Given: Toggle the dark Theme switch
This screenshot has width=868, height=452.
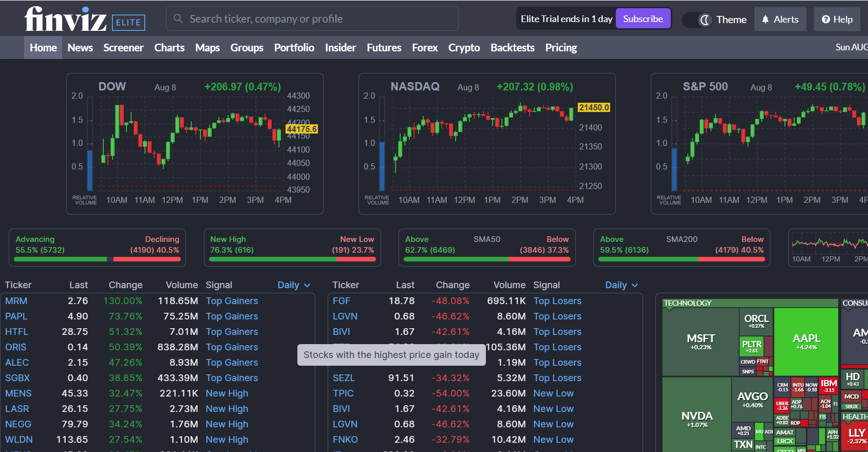Looking at the screenshot, I should [697, 20].
